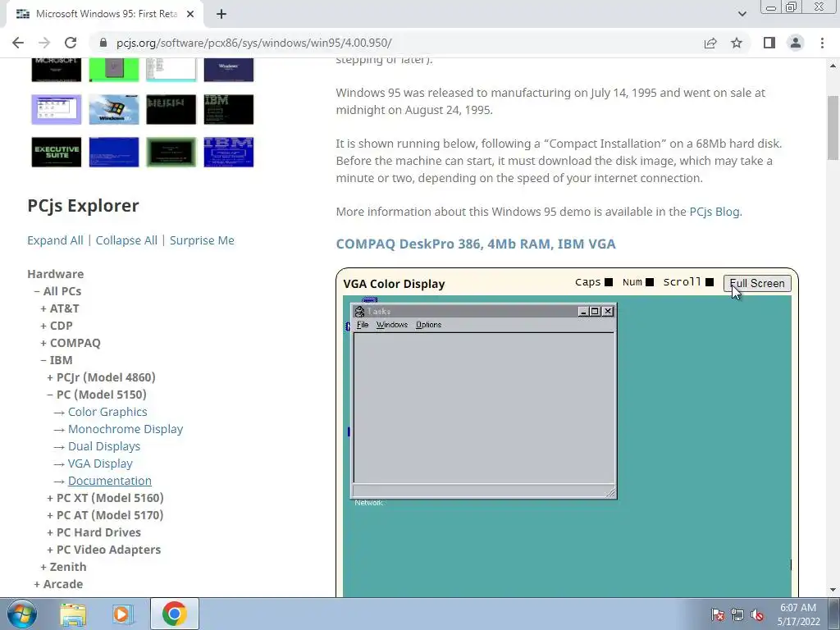Click the Scroll lock indicator
This screenshot has height=630, width=840.
710,282
